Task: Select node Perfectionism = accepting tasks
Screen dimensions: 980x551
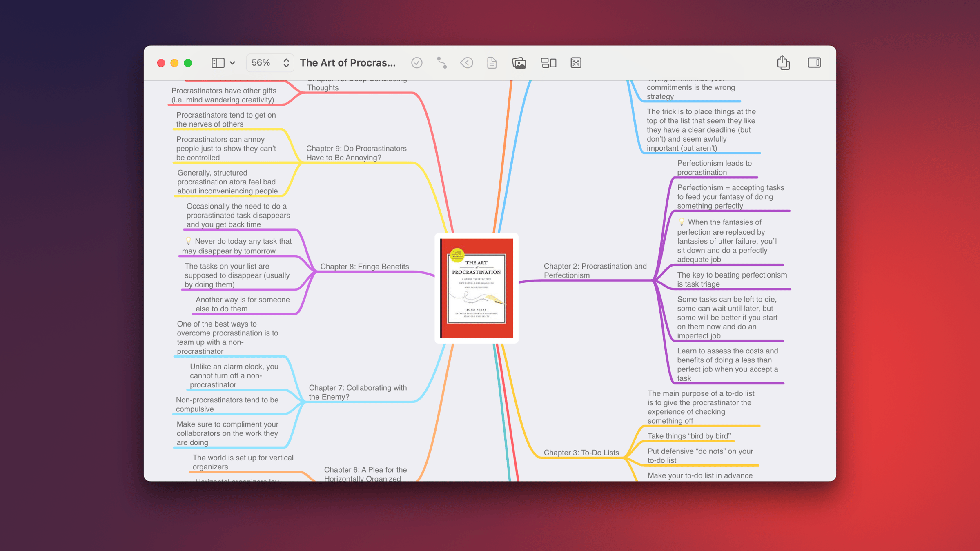Action: pos(731,197)
